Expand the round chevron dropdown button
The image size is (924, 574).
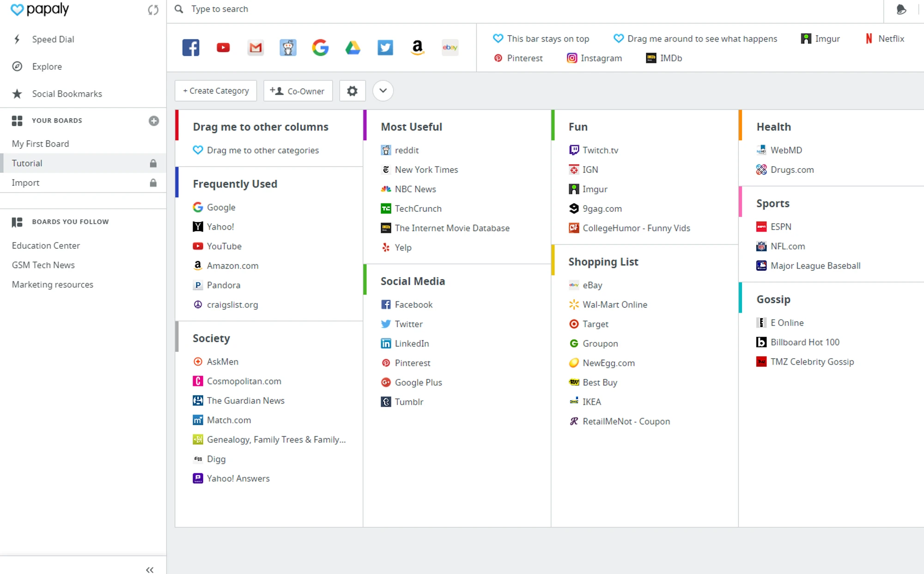point(383,91)
